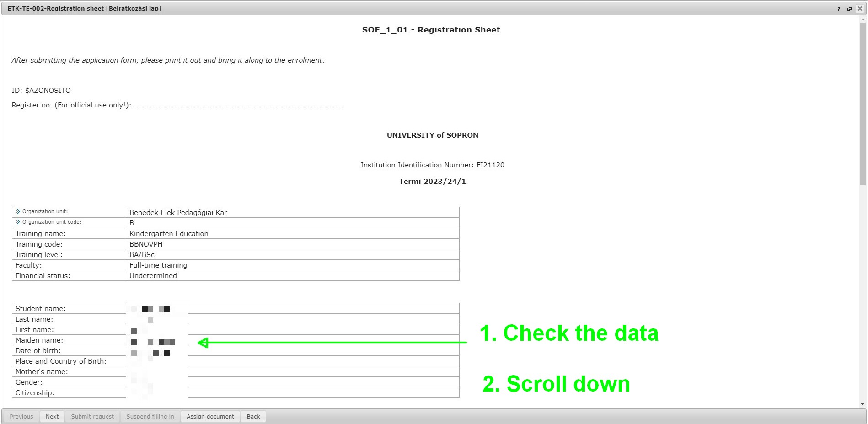Screen dimensions: 868x424
Task: Open Assign document
Action: coord(210,416)
